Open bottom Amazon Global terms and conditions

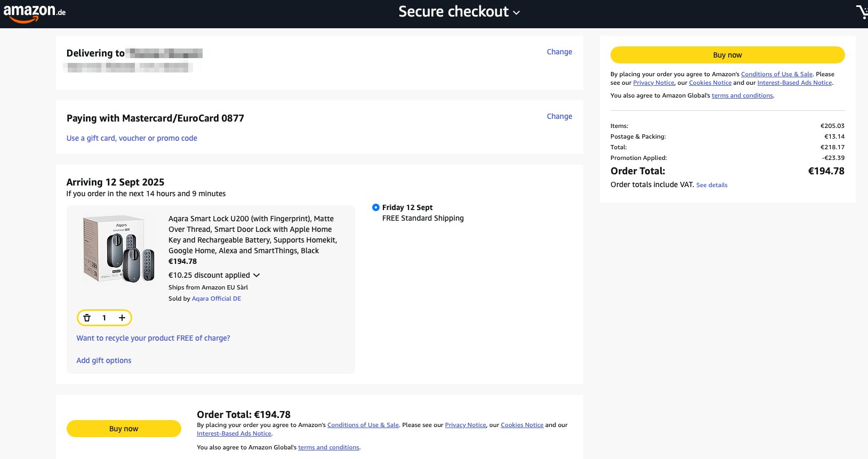click(x=328, y=447)
